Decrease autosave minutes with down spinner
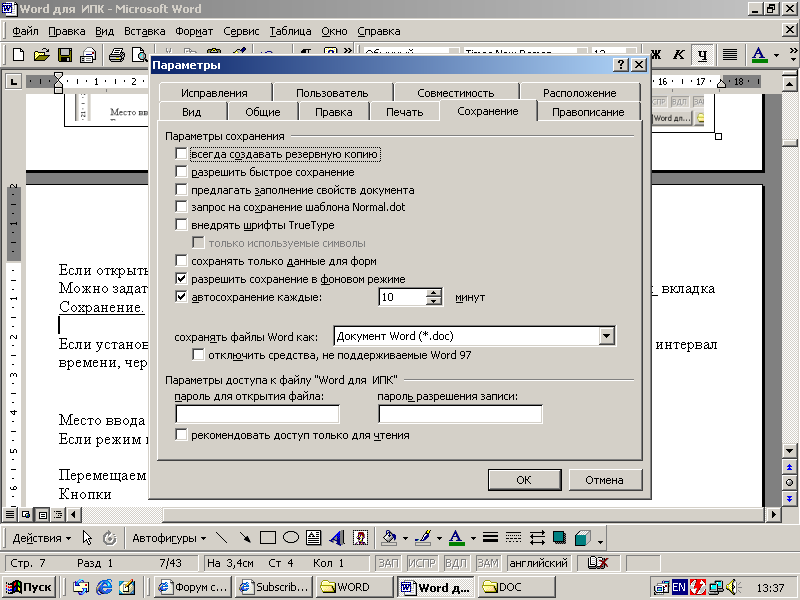 [433, 301]
